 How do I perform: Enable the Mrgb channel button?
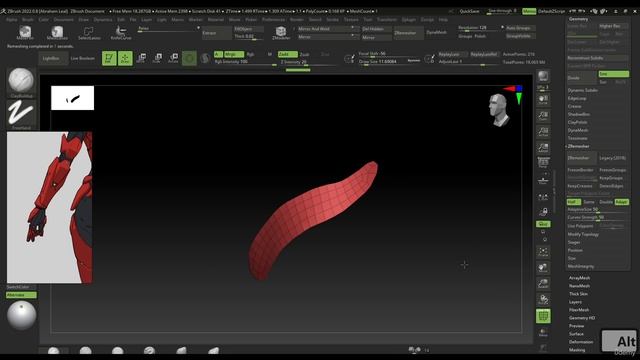coord(233,54)
